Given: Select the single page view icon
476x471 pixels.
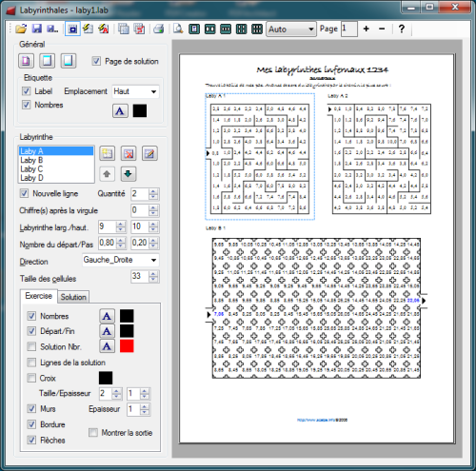Looking at the screenshot, I should [x=194, y=29].
